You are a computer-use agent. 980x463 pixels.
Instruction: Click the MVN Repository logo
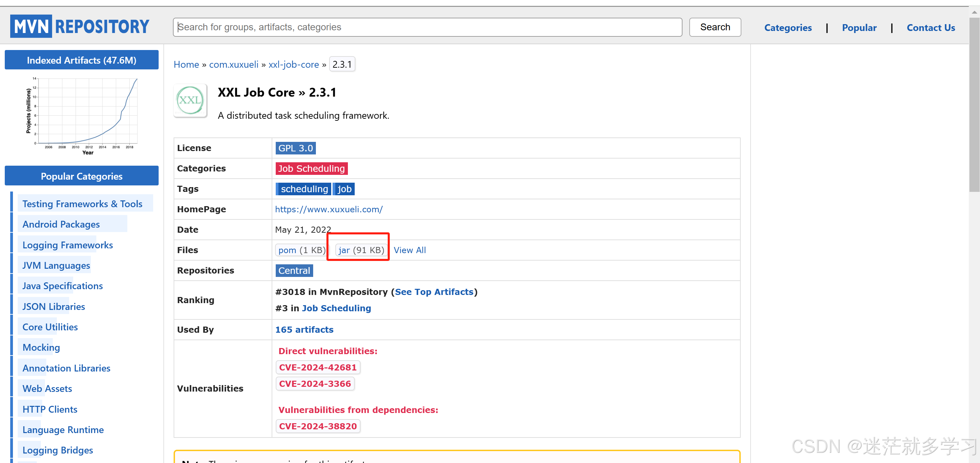[x=80, y=26]
